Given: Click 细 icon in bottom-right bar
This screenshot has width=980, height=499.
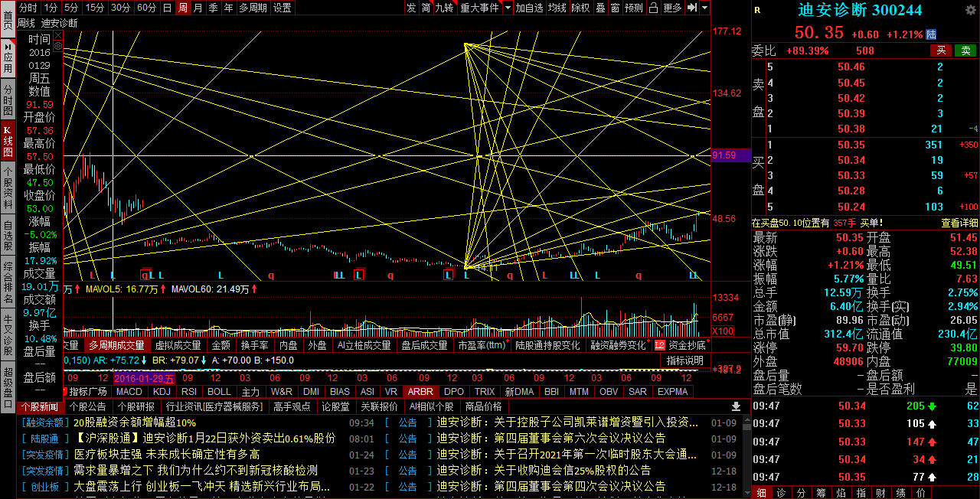Looking at the screenshot, I should click(x=761, y=493).
